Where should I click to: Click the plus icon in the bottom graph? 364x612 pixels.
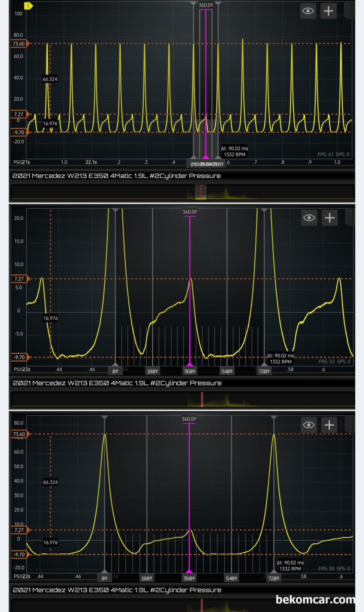(329, 425)
